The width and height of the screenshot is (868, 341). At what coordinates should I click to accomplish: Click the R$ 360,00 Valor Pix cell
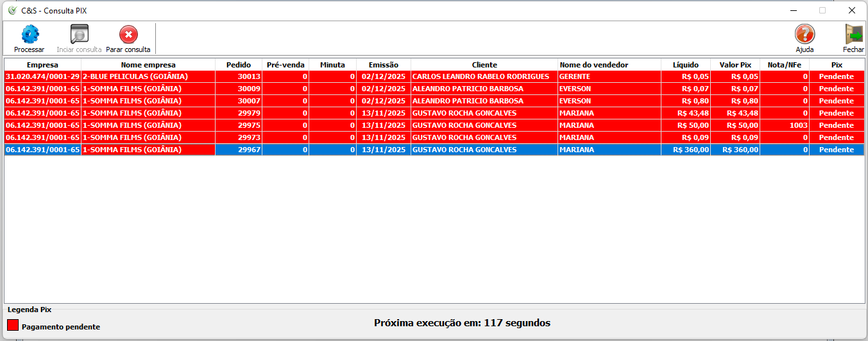point(735,150)
